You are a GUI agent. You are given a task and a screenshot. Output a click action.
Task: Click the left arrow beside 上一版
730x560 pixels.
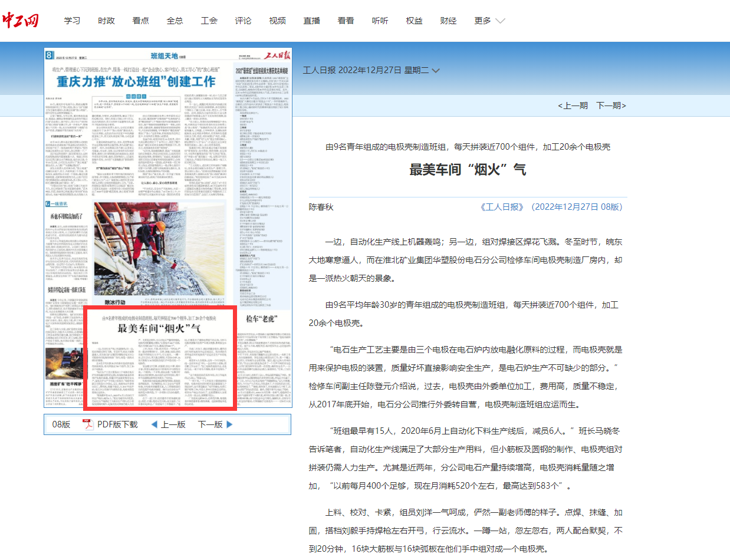154,424
